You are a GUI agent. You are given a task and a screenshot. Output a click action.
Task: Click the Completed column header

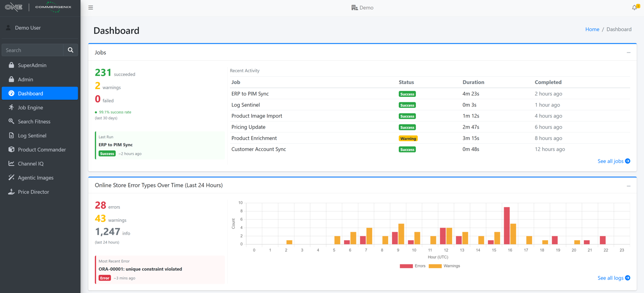click(x=548, y=82)
